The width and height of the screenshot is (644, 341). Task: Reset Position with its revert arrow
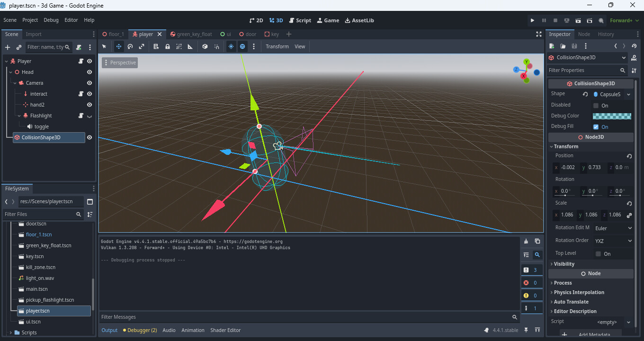click(x=629, y=156)
